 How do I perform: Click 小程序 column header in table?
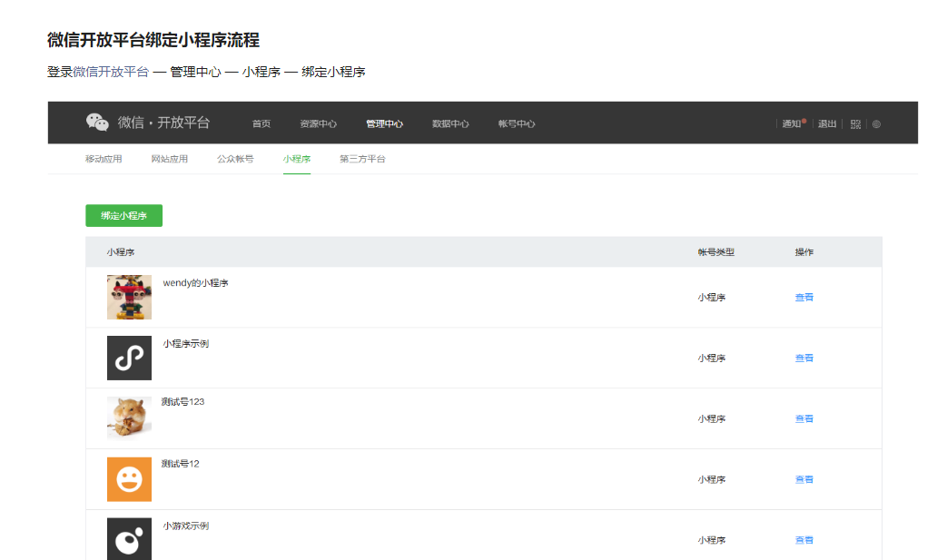121,252
